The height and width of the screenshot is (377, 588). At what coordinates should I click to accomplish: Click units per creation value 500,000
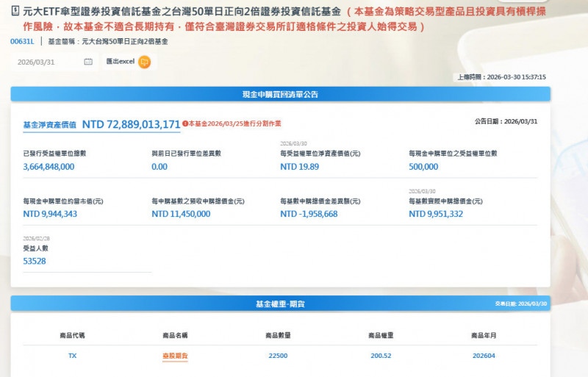423,167
